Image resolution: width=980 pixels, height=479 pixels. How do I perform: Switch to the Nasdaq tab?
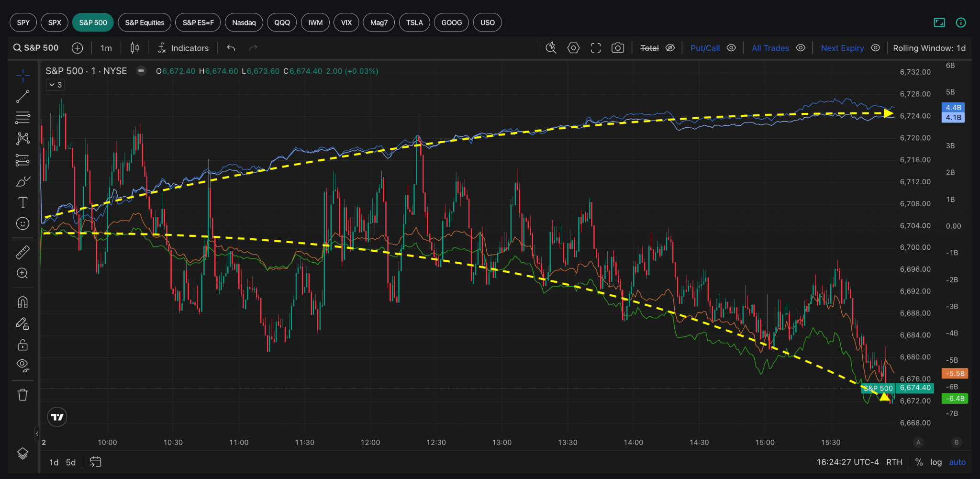pyautogui.click(x=244, y=22)
